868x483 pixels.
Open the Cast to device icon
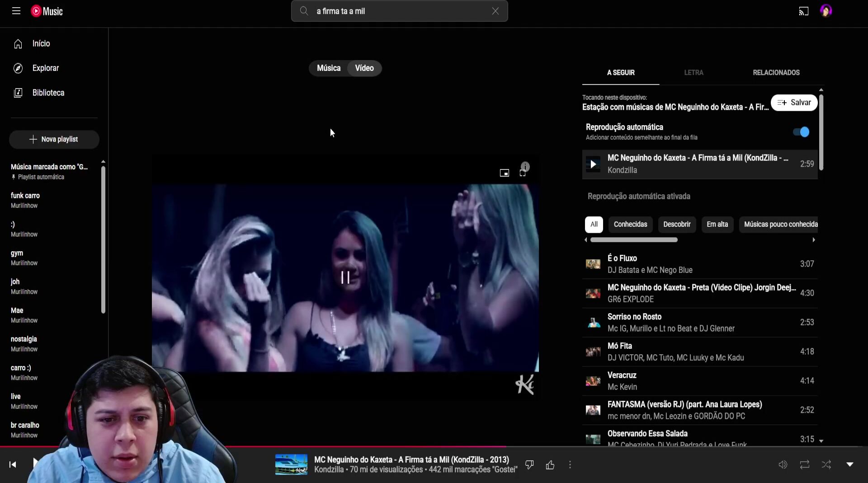[x=803, y=11]
